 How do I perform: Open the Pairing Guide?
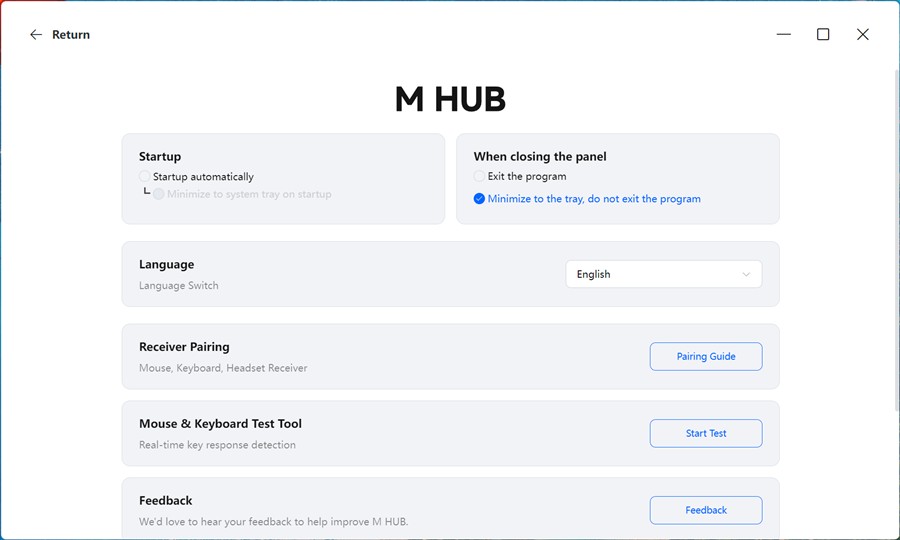[x=705, y=357]
